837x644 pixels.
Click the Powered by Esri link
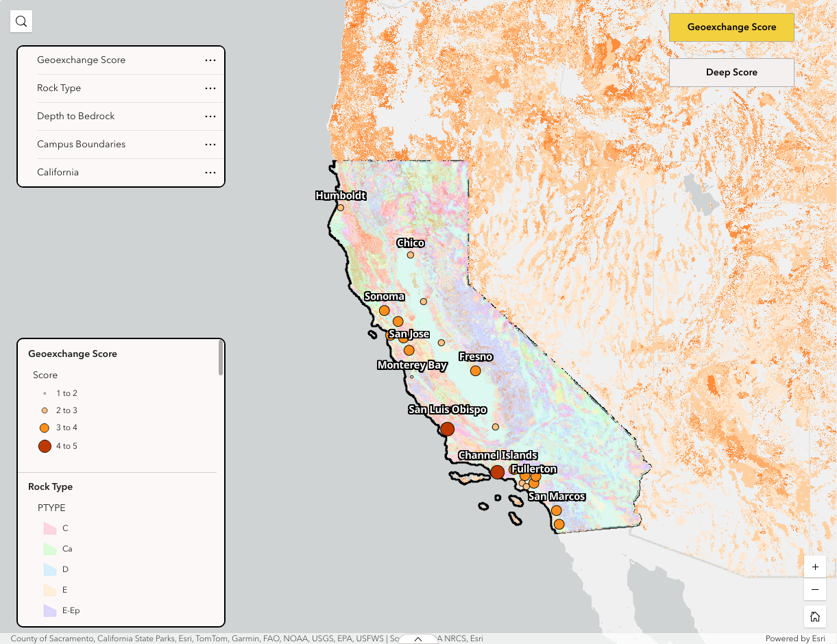(x=795, y=639)
